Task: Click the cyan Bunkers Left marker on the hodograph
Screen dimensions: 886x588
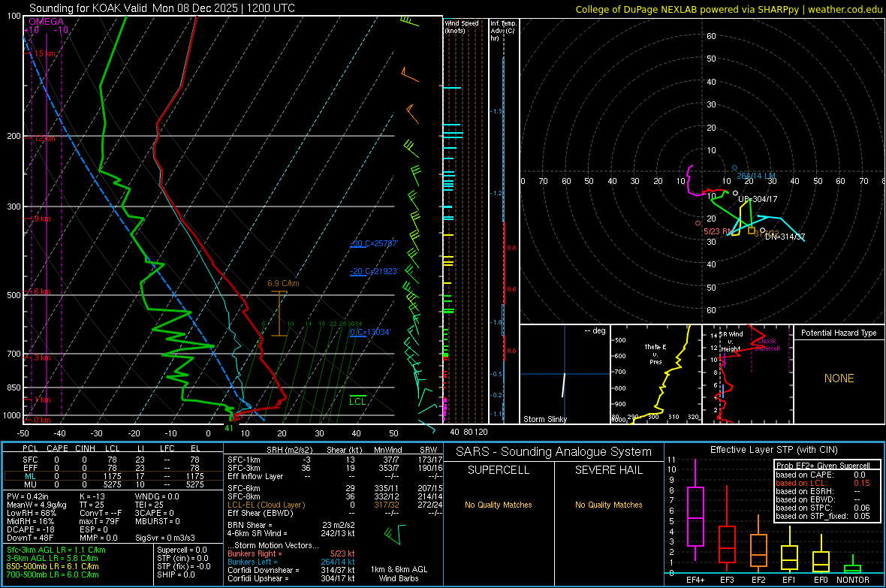Action: click(x=734, y=167)
